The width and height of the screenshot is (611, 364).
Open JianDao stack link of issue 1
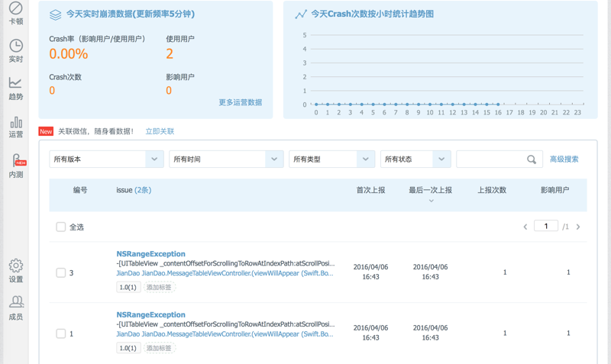(225, 334)
